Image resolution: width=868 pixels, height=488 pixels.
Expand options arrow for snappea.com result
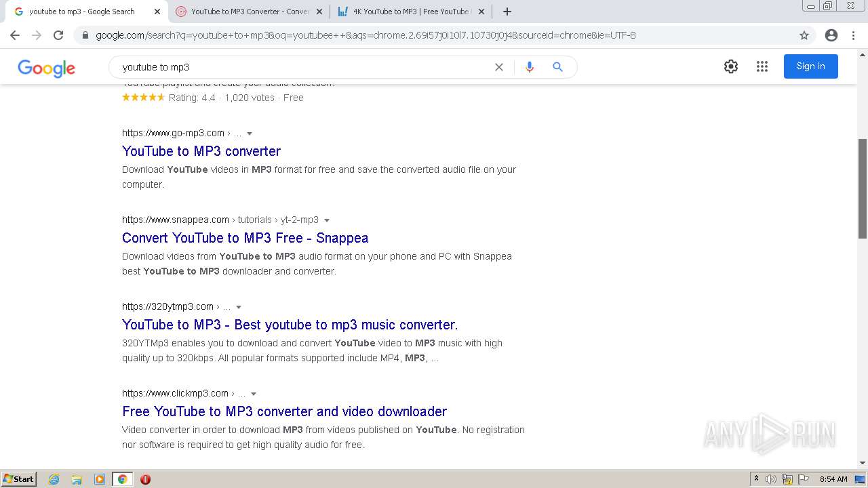pyautogui.click(x=327, y=220)
